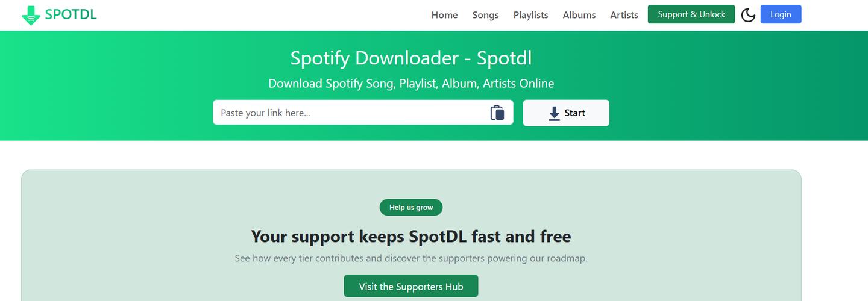Click the 'Help us grow' badge
Image resolution: width=868 pixels, height=301 pixels.
(411, 208)
